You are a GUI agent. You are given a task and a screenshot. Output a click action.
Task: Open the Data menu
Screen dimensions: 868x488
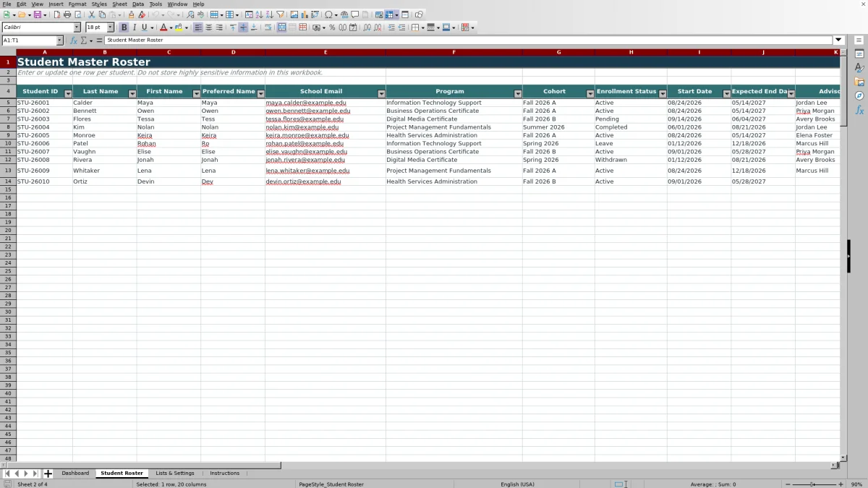point(137,4)
